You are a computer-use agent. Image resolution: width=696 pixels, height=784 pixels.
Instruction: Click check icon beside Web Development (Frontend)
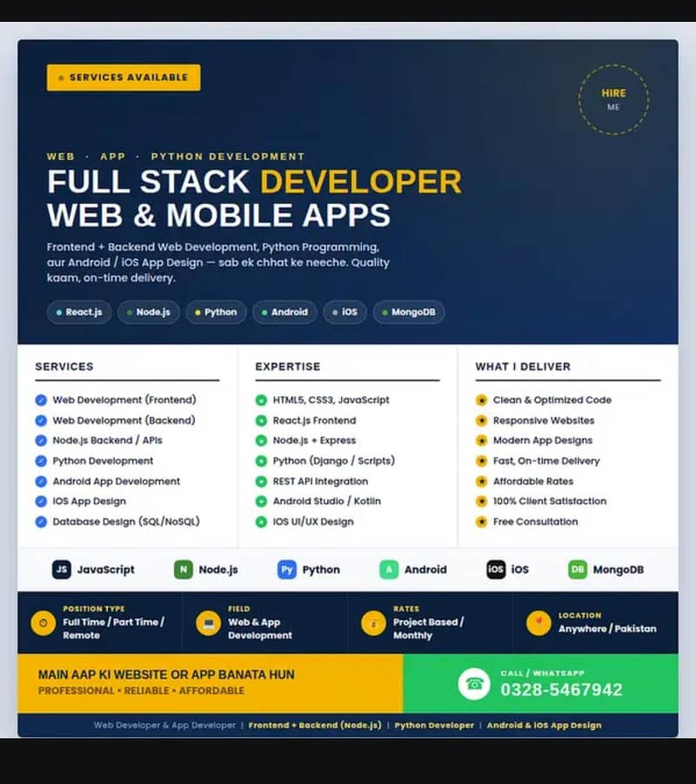(41, 400)
